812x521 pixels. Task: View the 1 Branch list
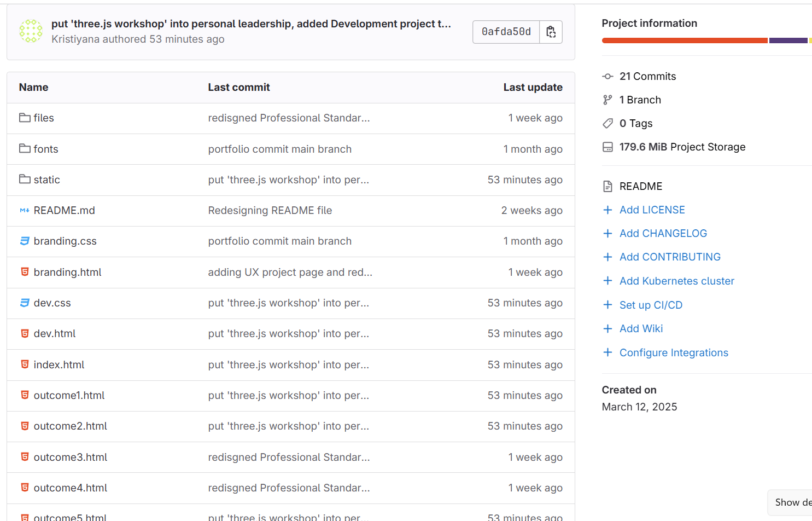640,100
